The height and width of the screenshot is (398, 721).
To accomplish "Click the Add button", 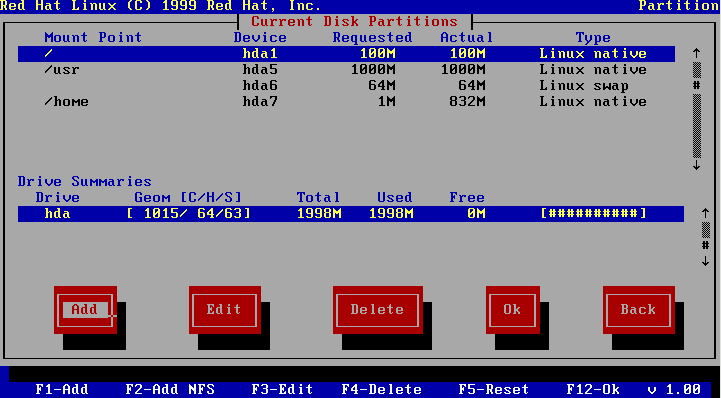I will (86, 310).
